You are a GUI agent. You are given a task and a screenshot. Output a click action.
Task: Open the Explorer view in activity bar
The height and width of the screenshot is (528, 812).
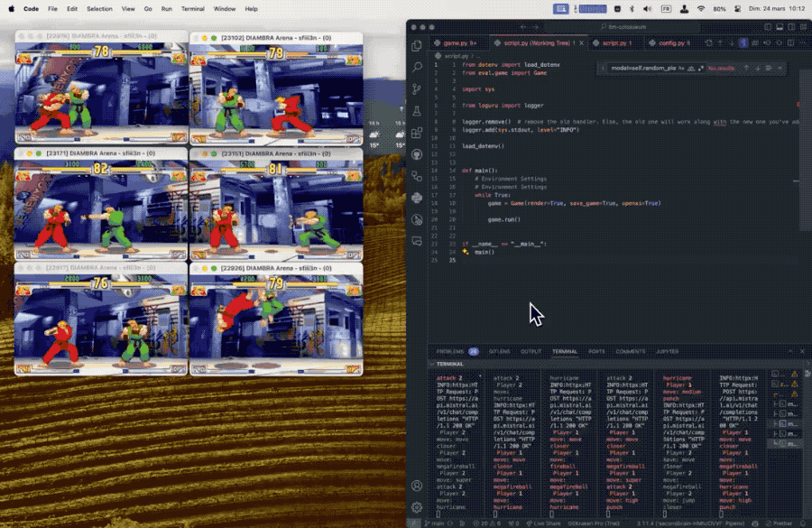pyautogui.click(x=417, y=46)
